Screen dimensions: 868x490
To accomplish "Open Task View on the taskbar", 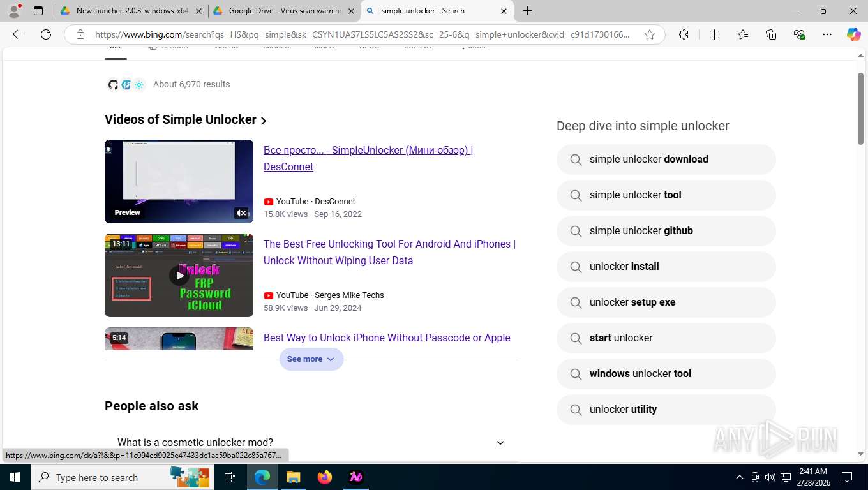I will pyautogui.click(x=230, y=477).
